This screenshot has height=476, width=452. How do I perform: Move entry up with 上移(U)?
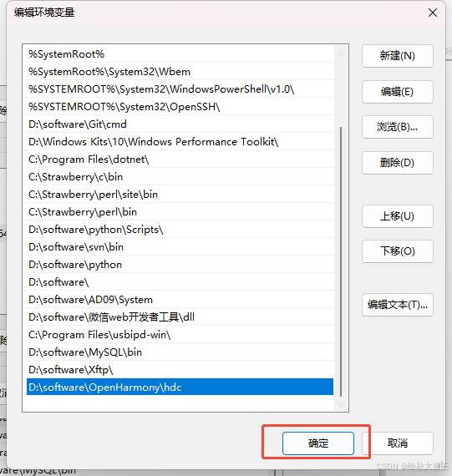398,216
